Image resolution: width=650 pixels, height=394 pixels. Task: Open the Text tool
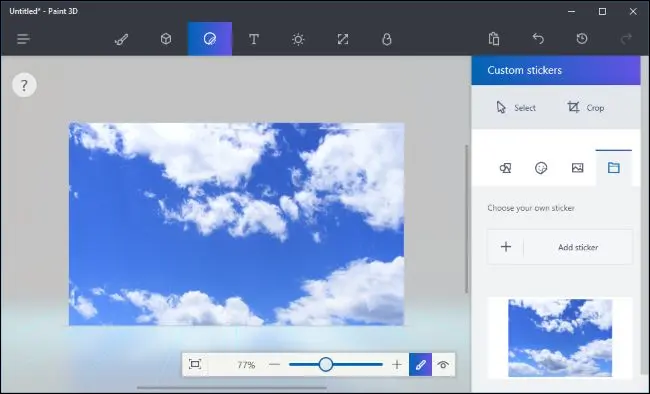point(254,39)
